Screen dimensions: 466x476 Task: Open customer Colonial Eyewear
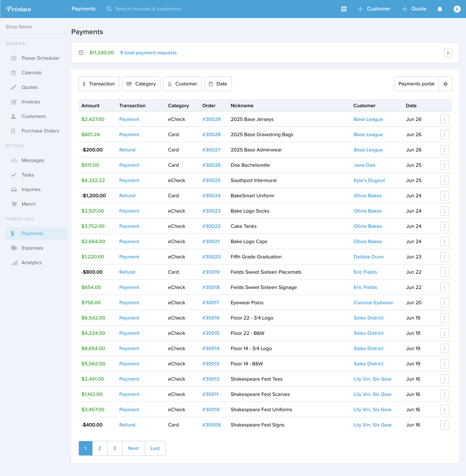pyautogui.click(x=373, y=303)
